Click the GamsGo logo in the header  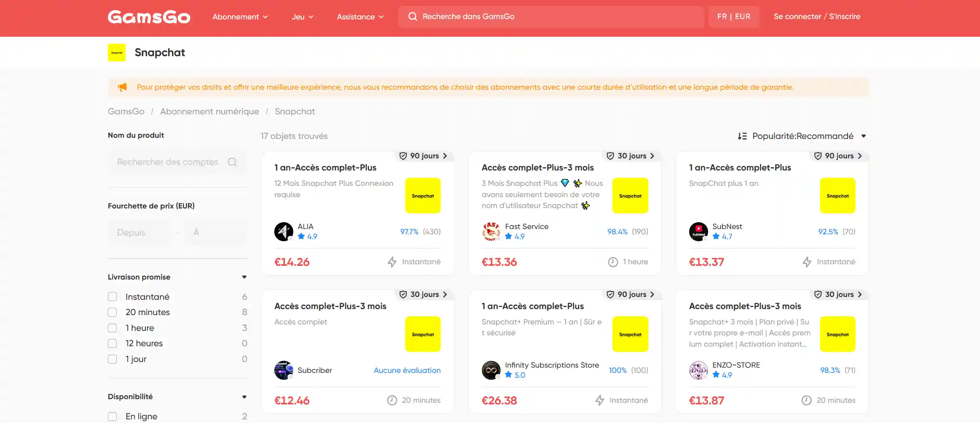coord(149,17)
